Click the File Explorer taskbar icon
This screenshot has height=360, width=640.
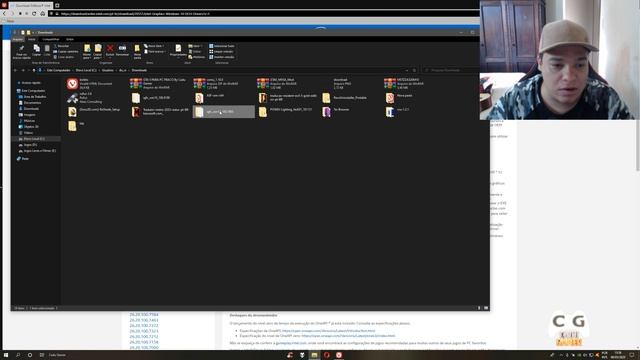coord(314,355)
